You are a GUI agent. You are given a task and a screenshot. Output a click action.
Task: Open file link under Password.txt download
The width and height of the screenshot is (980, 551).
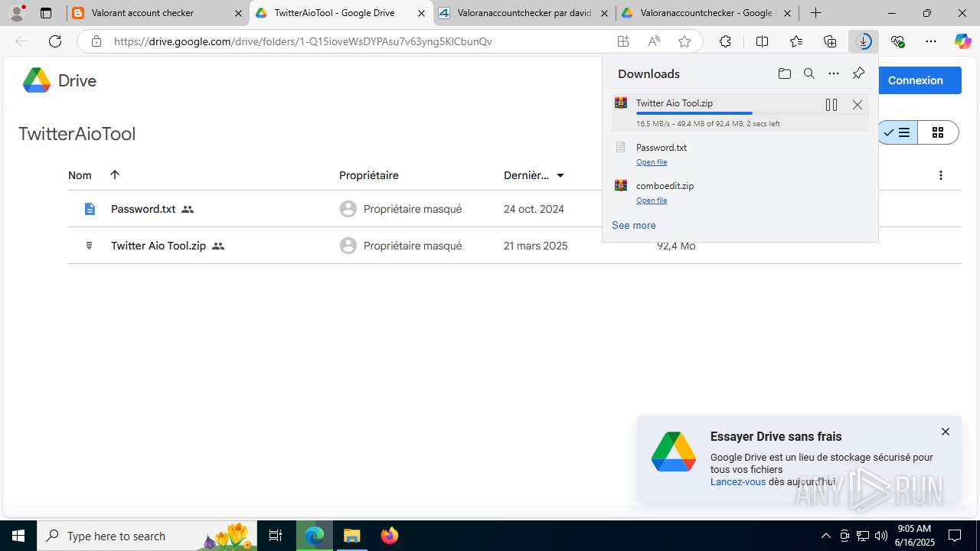point(652,162)
